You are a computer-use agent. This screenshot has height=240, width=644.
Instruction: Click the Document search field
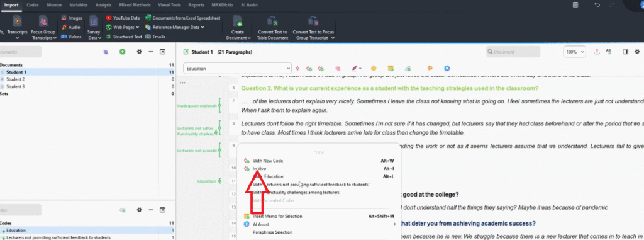[x=513, y=52]
